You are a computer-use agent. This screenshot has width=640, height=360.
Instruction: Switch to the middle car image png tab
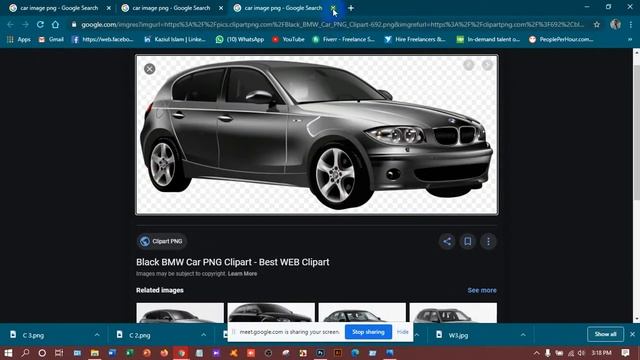(171, 8)
